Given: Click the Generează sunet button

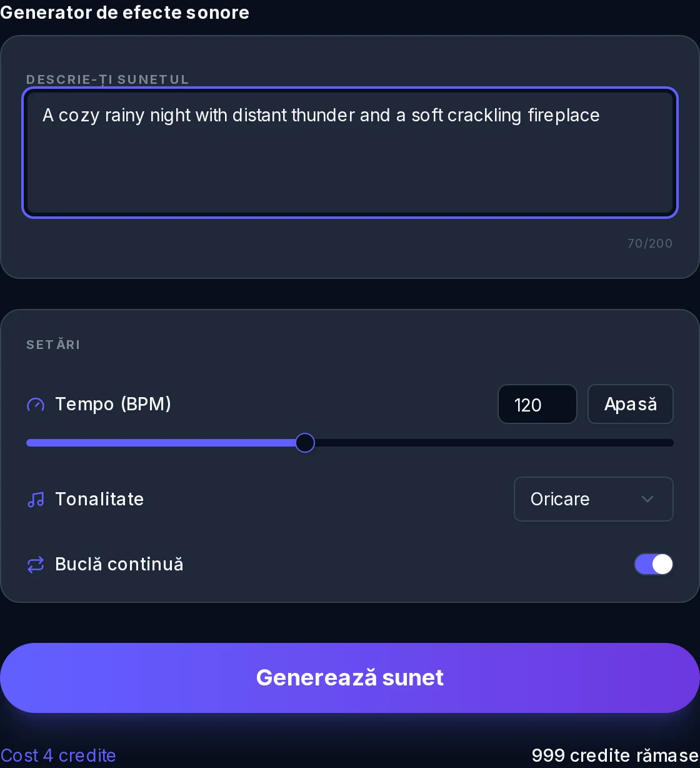Looking at the screenshot, I should 350,678.
